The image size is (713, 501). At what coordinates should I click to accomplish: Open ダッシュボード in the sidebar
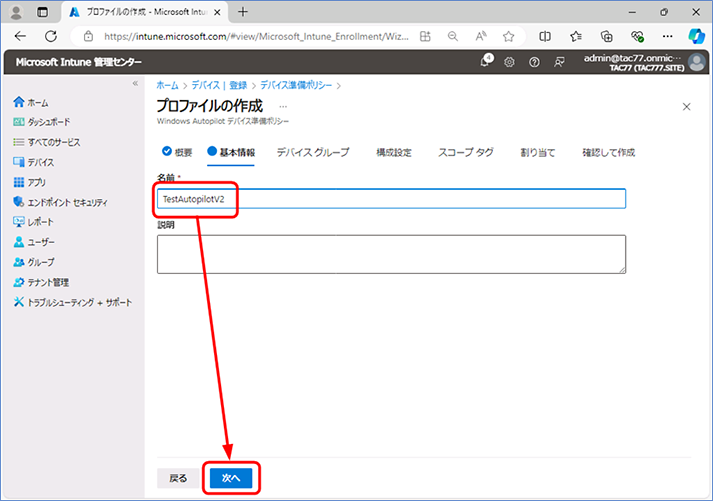coord(42,122)
